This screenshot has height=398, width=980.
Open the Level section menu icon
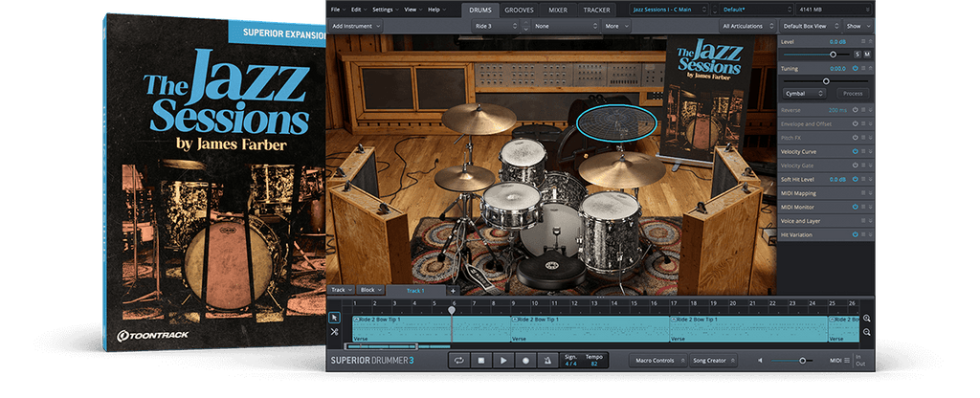(863, 41)
